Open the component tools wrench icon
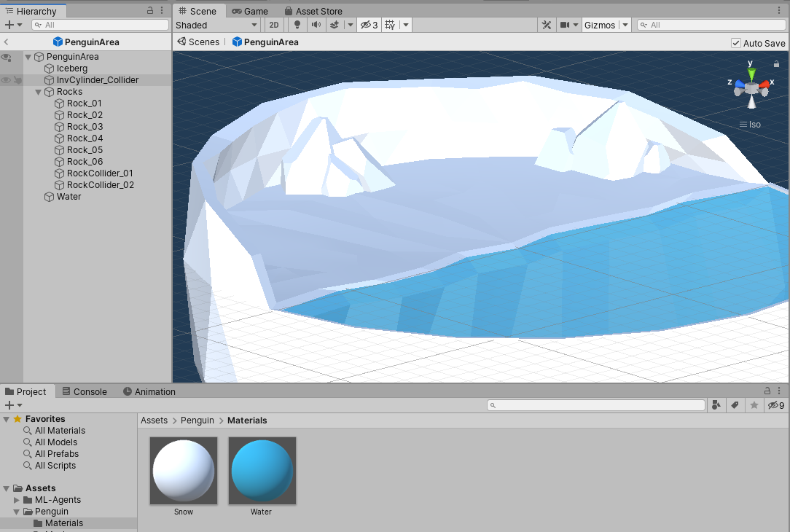 pos(547,25)
